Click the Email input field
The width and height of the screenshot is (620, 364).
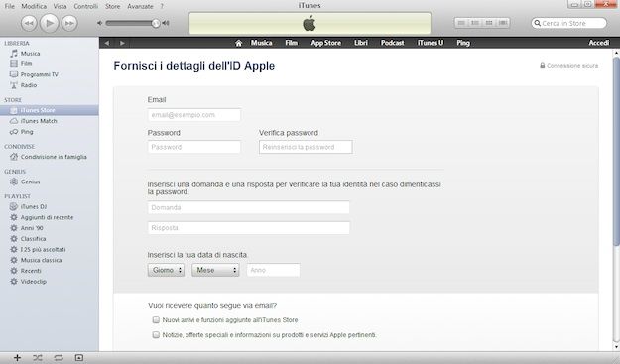click(x=194, y=115)
